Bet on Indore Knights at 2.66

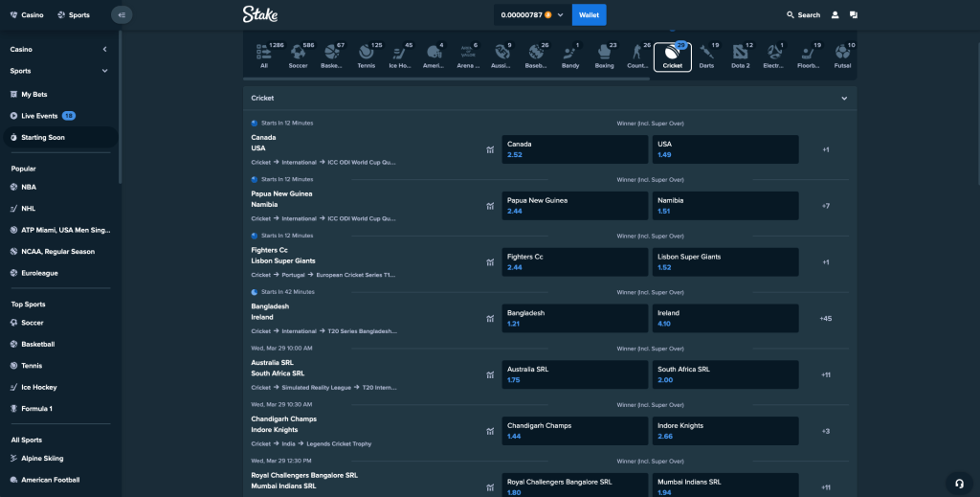coord(725,431)
